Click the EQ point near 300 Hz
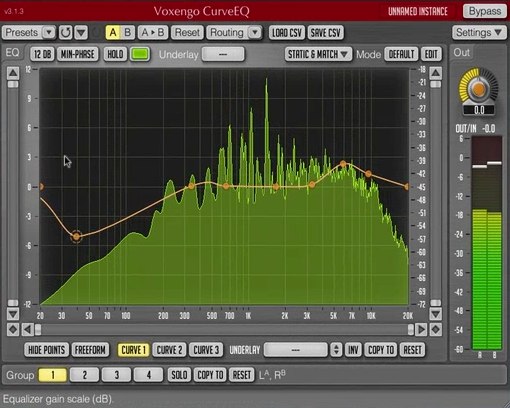Screen dimensions: 510x408 point(191,186)
